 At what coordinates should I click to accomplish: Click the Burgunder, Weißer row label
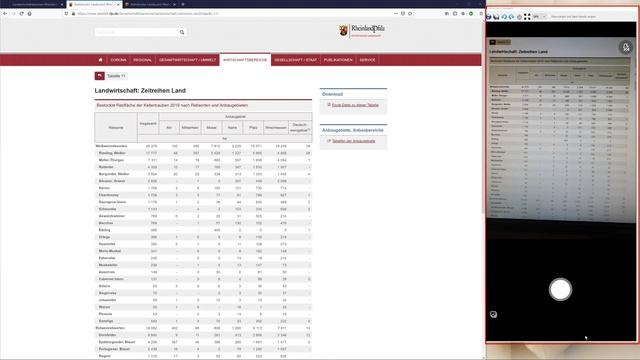click(x=113, y=174)
